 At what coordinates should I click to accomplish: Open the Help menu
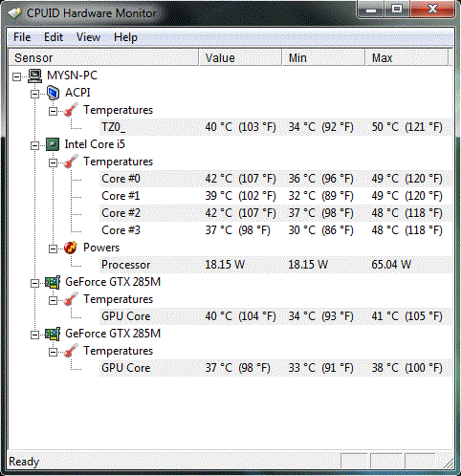click(x=125, y=37)
